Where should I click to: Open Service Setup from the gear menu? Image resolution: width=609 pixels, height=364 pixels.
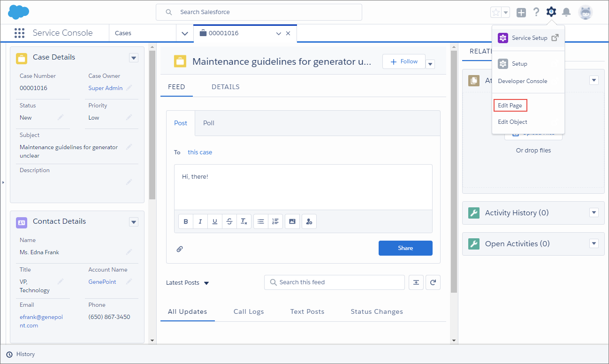528,38
